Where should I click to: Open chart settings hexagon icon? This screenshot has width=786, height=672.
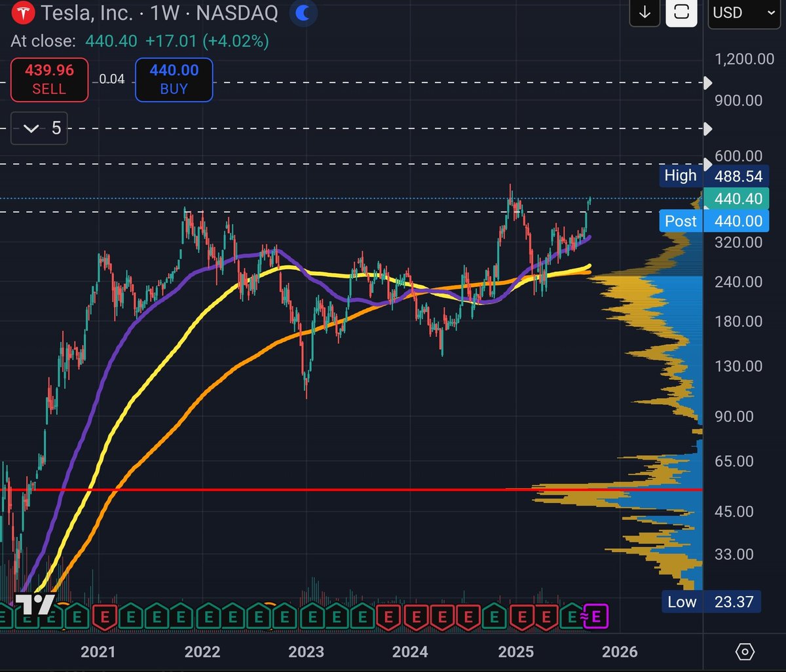(745, 652)
